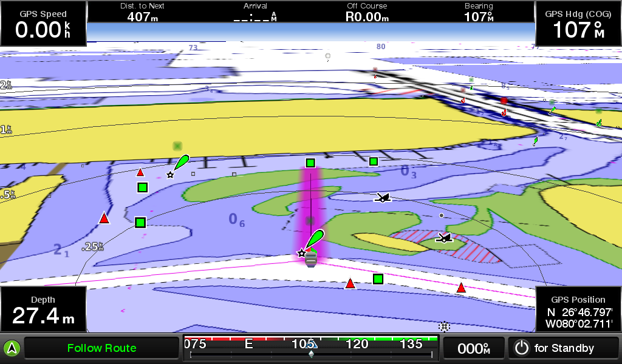The width and height of the screenshot is (622, 364).
Task: Select the Depth 27.4 m readout
Action: click(43, 309)
